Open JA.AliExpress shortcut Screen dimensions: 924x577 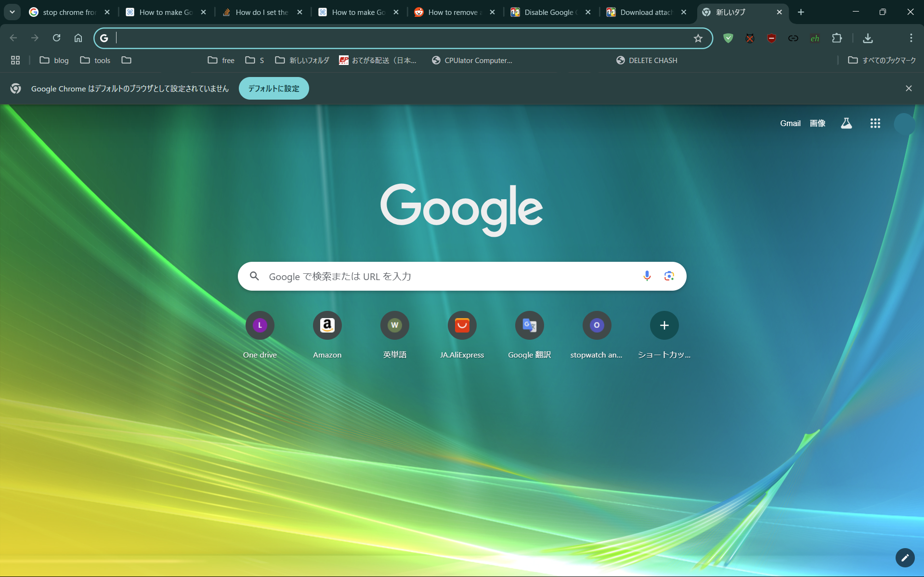(462, 335)
